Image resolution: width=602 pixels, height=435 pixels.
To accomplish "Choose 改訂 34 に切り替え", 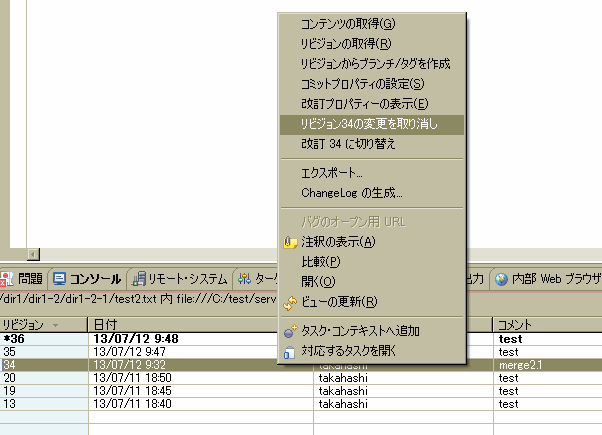I will tap(372, 144).
